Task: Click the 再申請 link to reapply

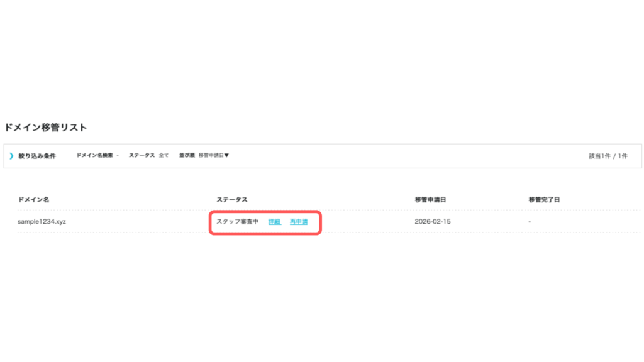Action: coord(299,222)
